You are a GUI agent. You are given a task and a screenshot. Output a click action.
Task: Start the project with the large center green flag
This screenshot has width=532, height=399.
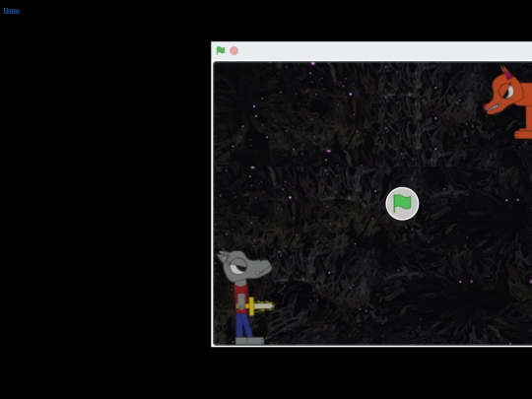pos(402,204)
